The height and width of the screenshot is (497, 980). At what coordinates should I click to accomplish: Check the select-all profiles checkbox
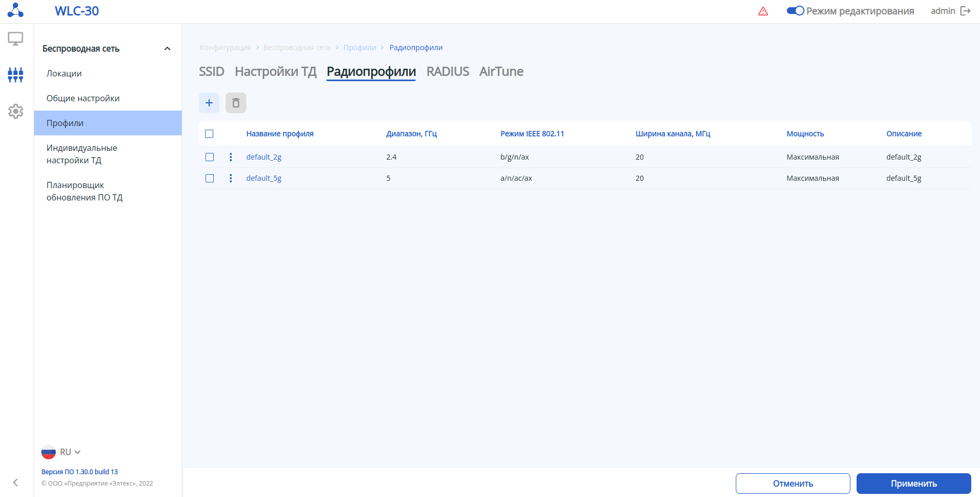(209, 134)
